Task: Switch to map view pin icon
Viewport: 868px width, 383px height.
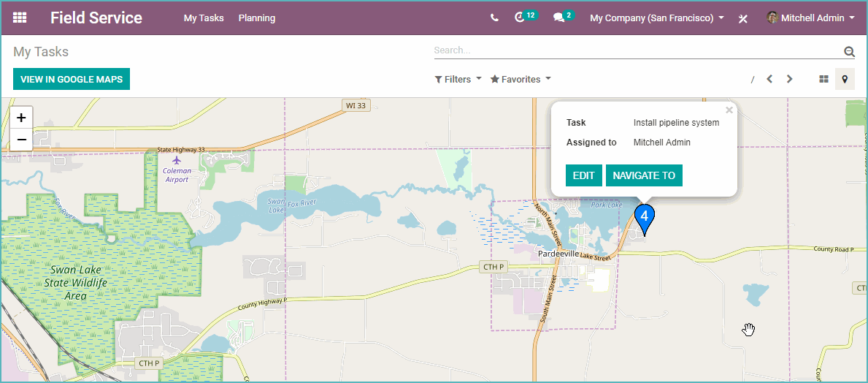Action: click(844, 79)
